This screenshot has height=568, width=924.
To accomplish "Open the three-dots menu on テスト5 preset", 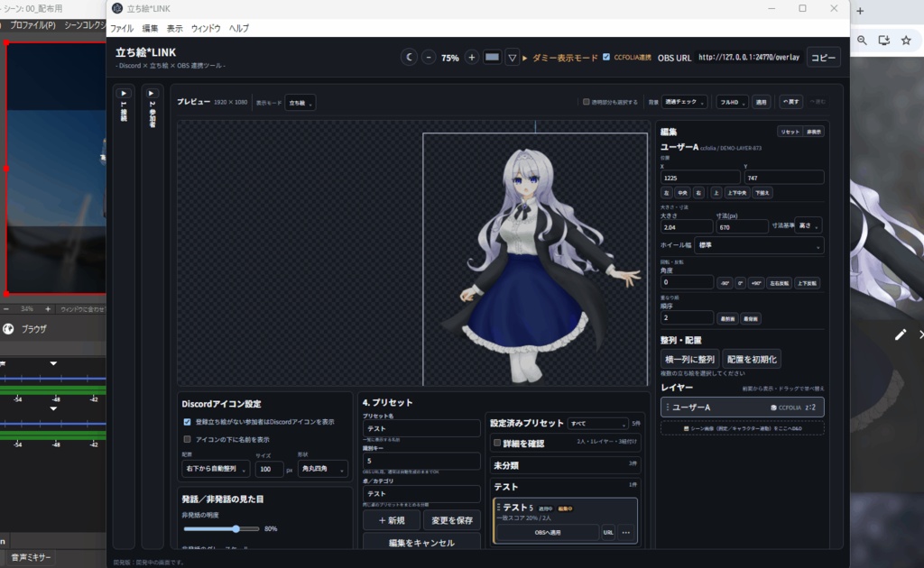I will coord(626,532).
